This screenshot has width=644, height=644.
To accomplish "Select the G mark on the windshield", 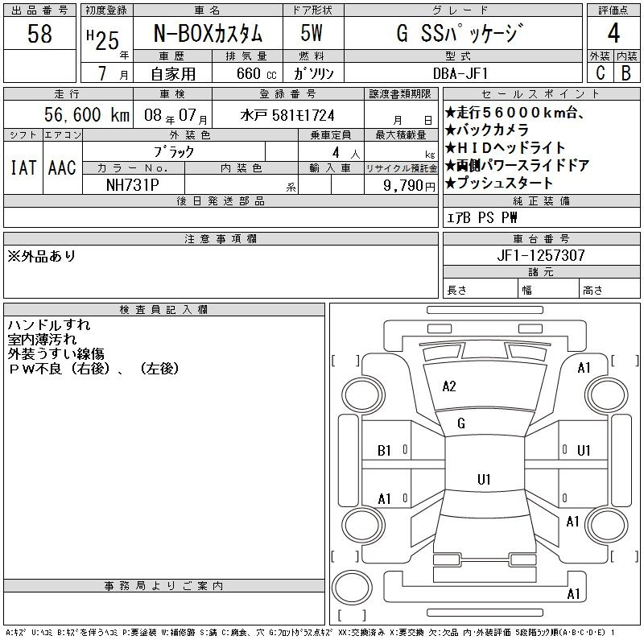I will 460,423.
